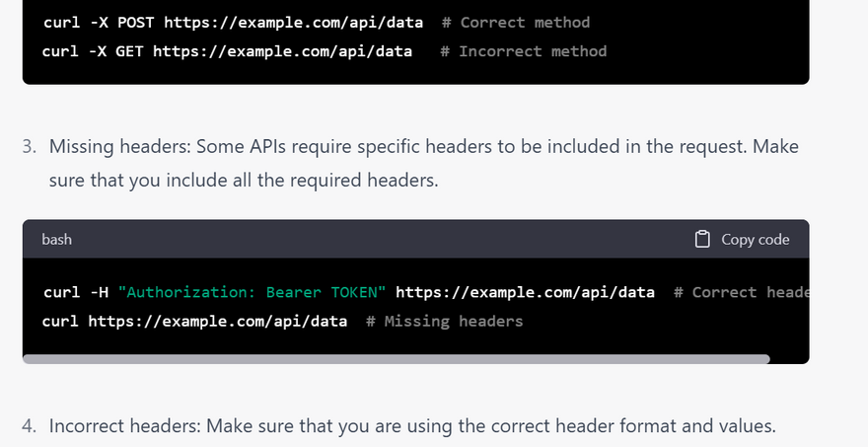Click the horizontal scrollbar thumb under the code
868x447 pixels.
395,359
